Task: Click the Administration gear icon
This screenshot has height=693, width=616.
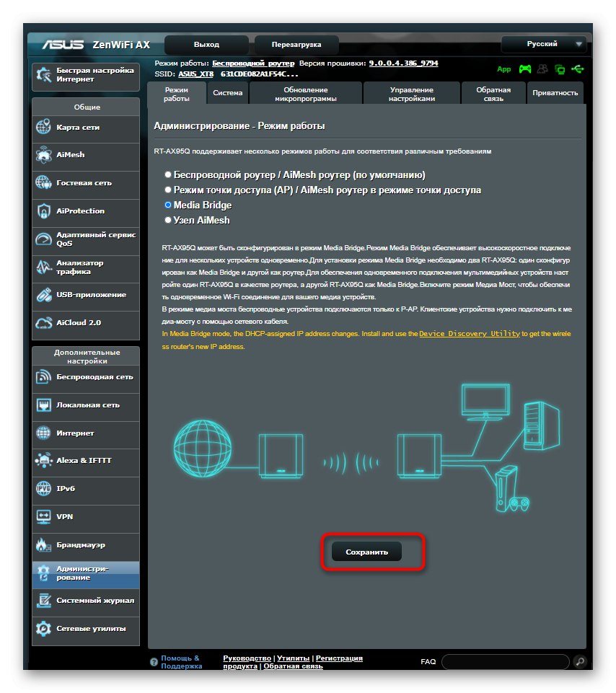Action: pos(43,573)
